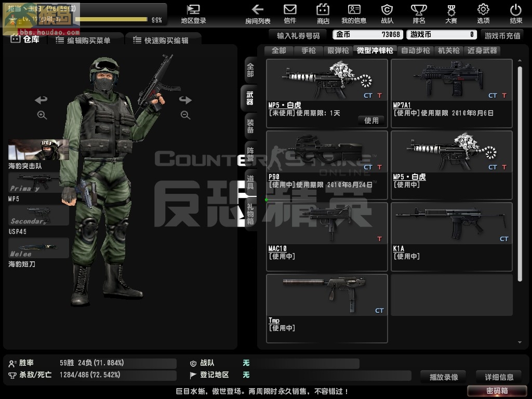
Task: Click inventory scrollbar down arrow
Action: click(520, 342)
